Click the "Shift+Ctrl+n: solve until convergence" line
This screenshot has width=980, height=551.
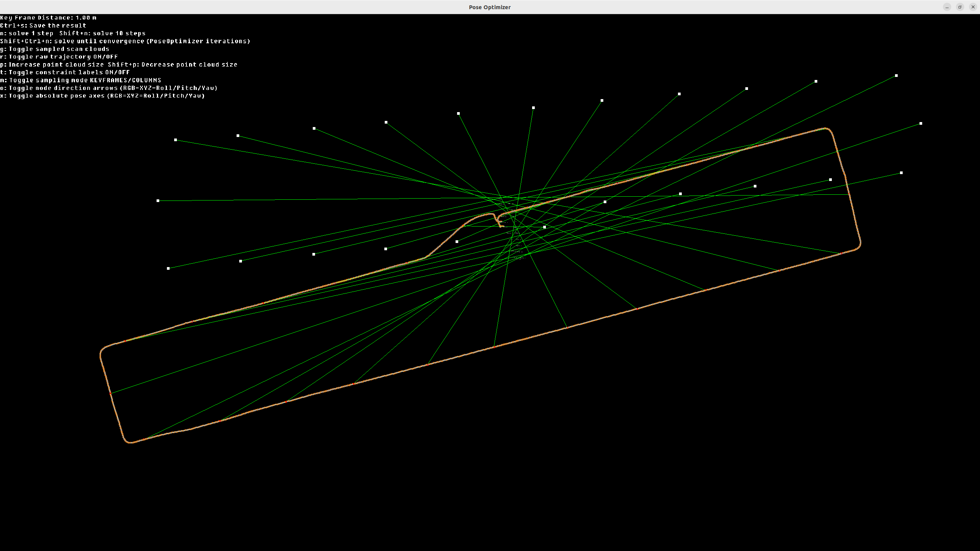125,41
